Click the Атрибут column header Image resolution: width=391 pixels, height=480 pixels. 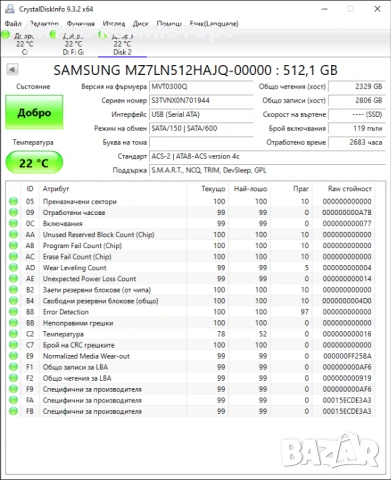(x=113, y=189)
